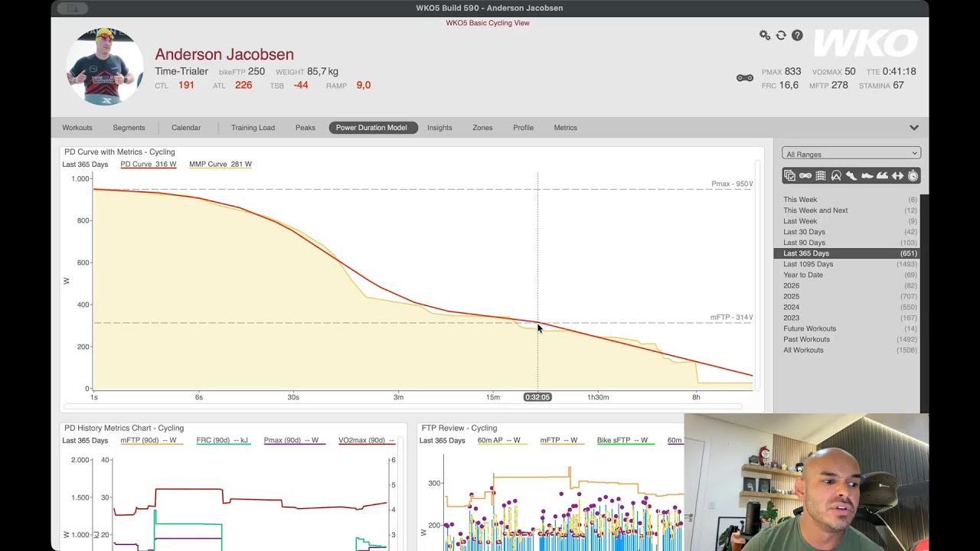Image resolution: width=980 pixels, height=551 pixels.
Task: Switch to the Segments tab
Action: click(x=129, y=128)
